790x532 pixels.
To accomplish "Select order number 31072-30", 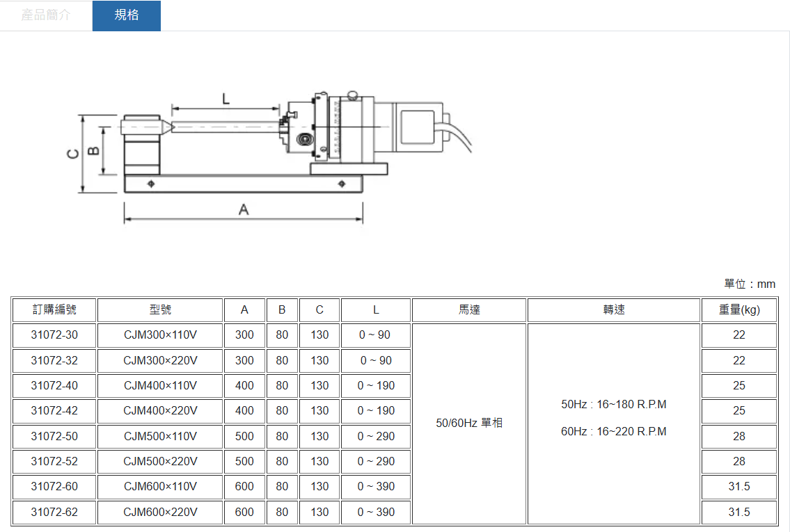I will point(54,335).
